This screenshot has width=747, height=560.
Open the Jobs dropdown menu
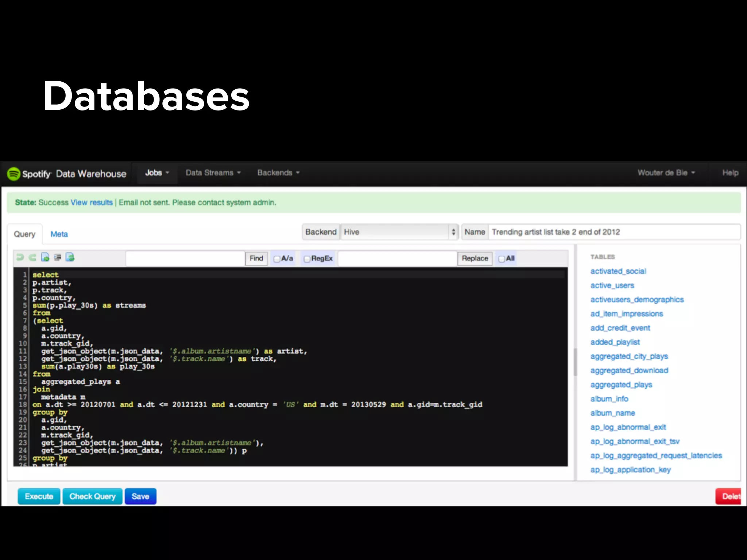click(157, 173)
